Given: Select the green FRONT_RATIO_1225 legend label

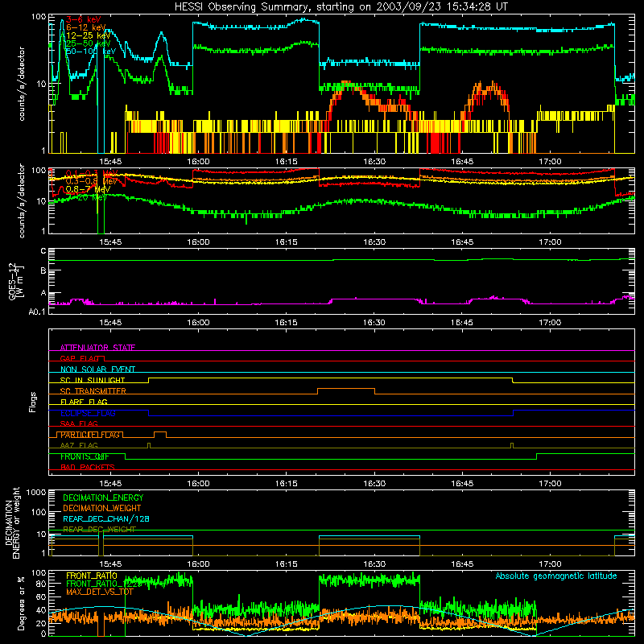Looking at the screenshot, I should [104, 584].
